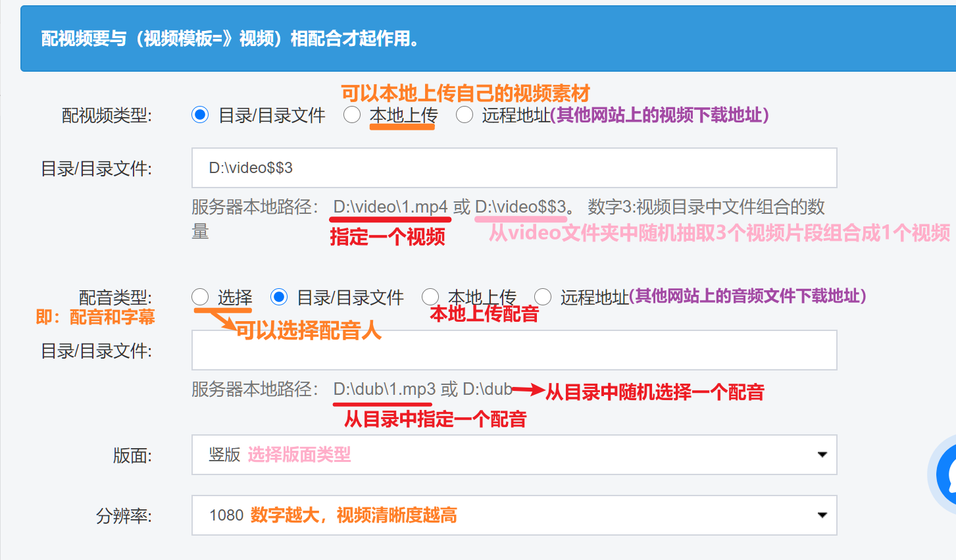The height and width of the screenshot is (560, 956).
Task: Click the 版面: label
Action: coord(132,455)
